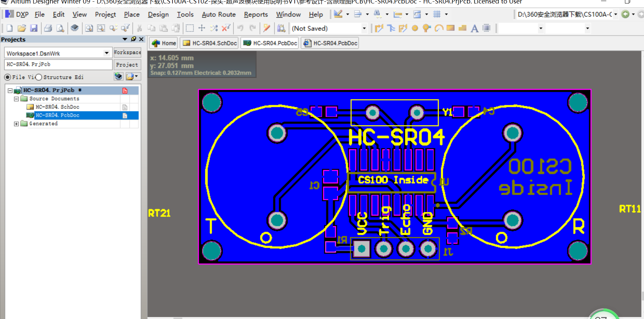Screen dimensions: 644x319
Task: Open the Auto Route menu
Action: [218, 14]
